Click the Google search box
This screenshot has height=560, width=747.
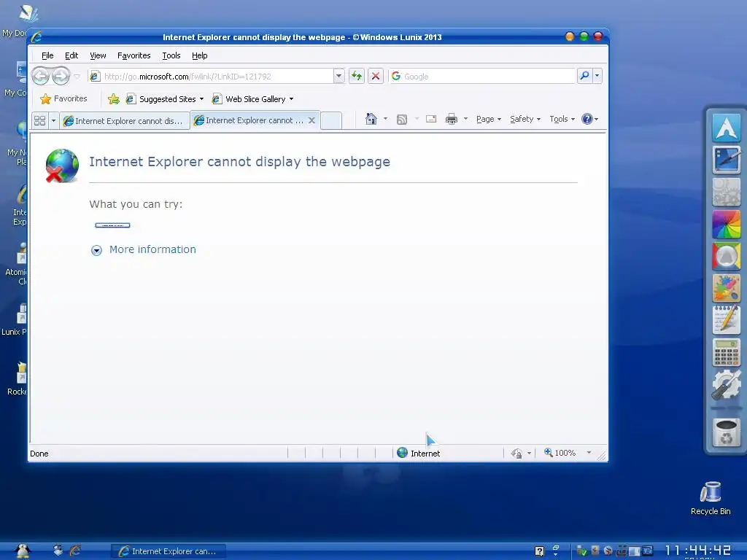pos(482,76)
